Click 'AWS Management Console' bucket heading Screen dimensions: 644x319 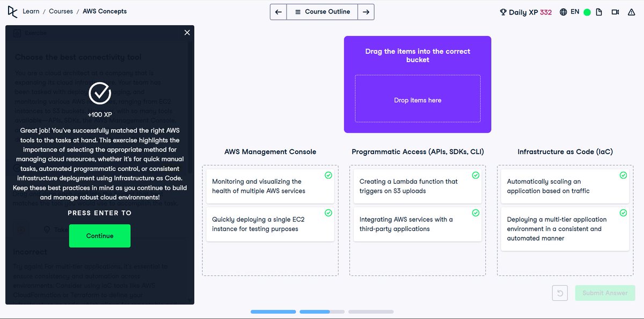[270, 151]
